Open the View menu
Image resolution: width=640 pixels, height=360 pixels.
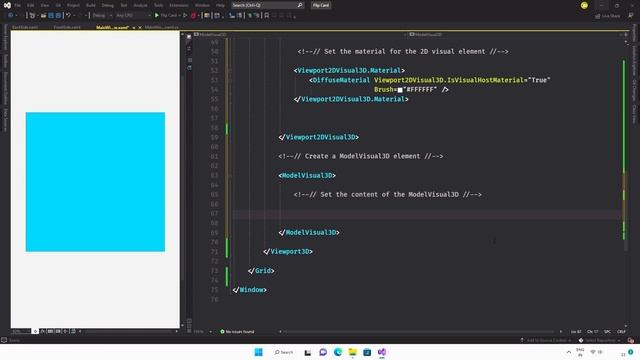[x=44, y=5]
